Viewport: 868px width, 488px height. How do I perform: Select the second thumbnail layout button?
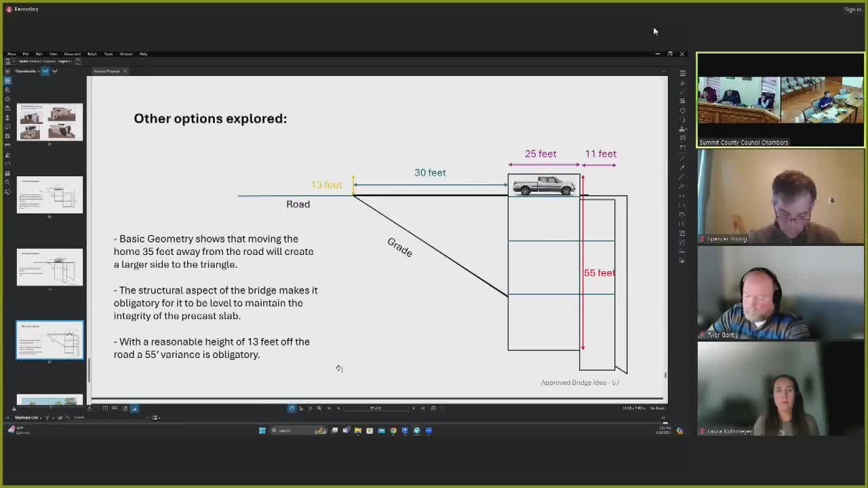55,71
